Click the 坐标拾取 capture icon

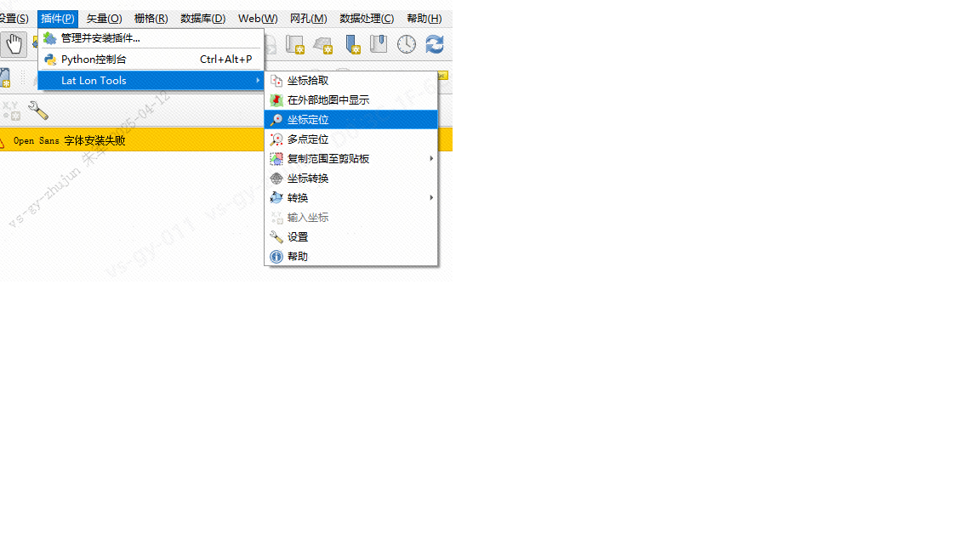pyautogui.click(x=276, y=81)
